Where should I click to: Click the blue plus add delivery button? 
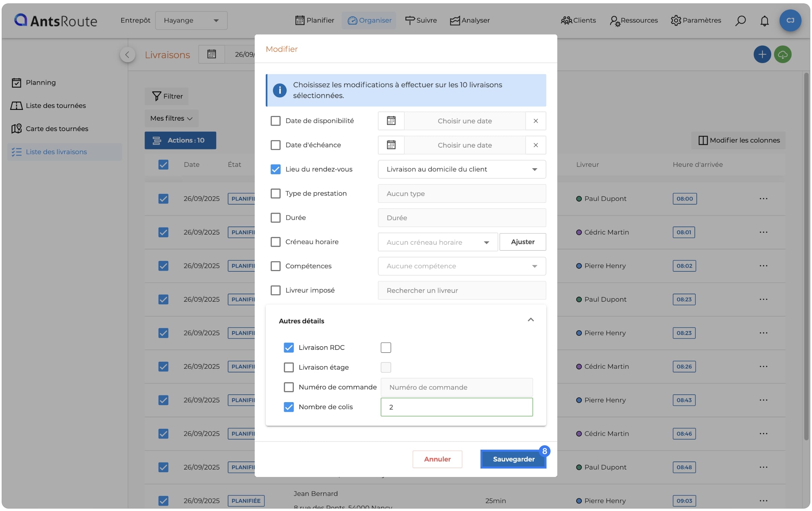762,54
